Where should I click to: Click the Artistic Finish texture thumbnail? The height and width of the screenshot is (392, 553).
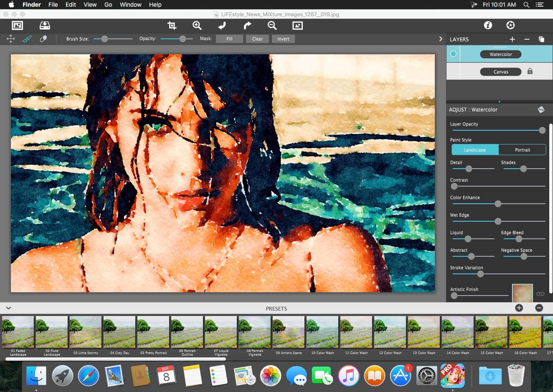[522, 293]
